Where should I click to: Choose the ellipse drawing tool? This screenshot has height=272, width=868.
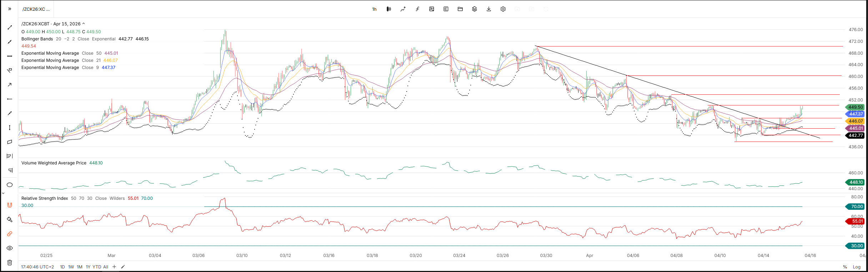(x=10, y=185)
